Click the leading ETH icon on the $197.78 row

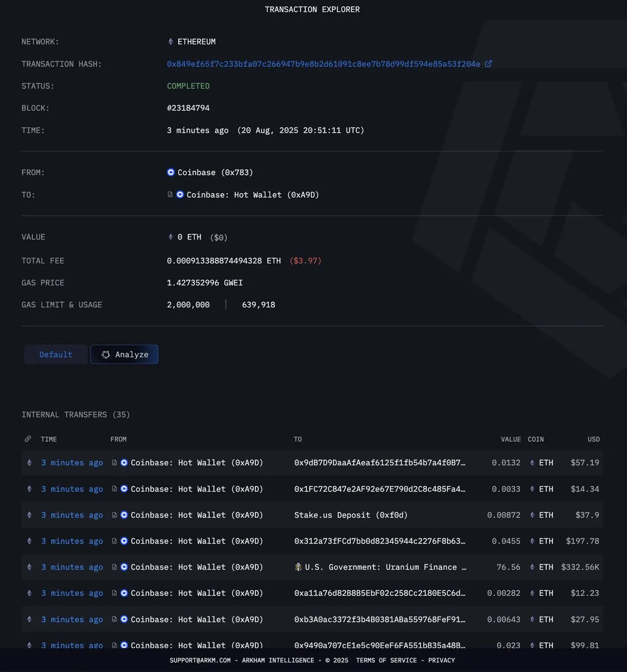[30, 541]
